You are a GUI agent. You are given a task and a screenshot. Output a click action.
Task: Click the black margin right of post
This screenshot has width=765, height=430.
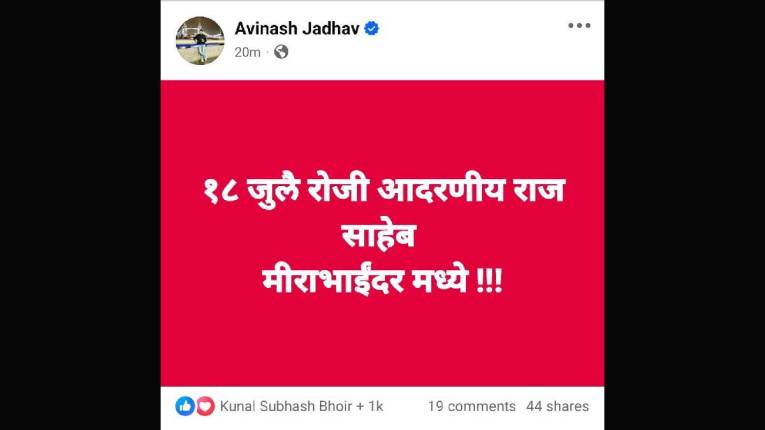684,215
